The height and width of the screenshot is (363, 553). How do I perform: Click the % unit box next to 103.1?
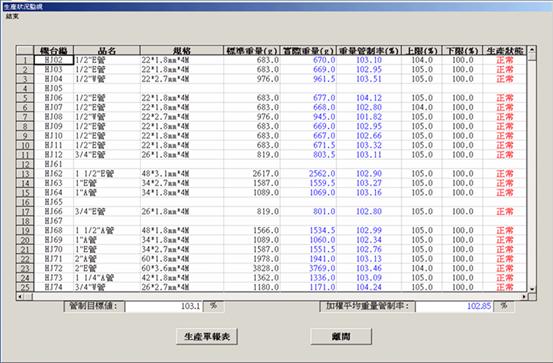click(213, 306)
